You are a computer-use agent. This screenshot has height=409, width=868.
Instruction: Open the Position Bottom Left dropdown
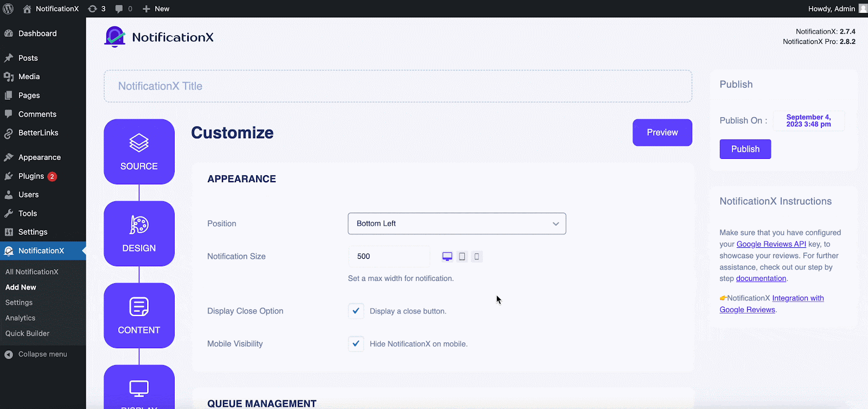point(457,223)
